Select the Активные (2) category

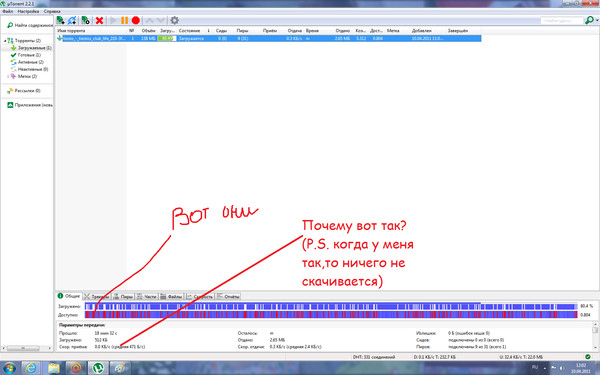27,62
